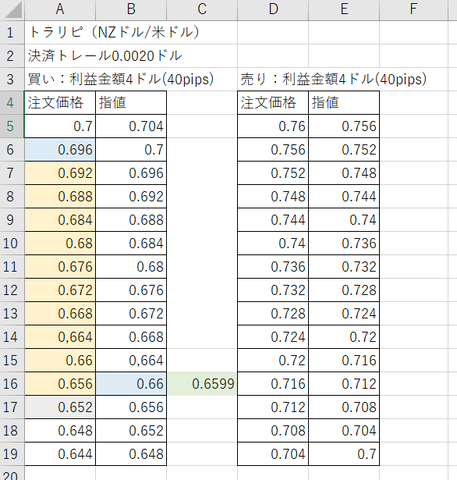Select column A header
The height and width of the screenshot is (480, 457).
tap(60, 9)
